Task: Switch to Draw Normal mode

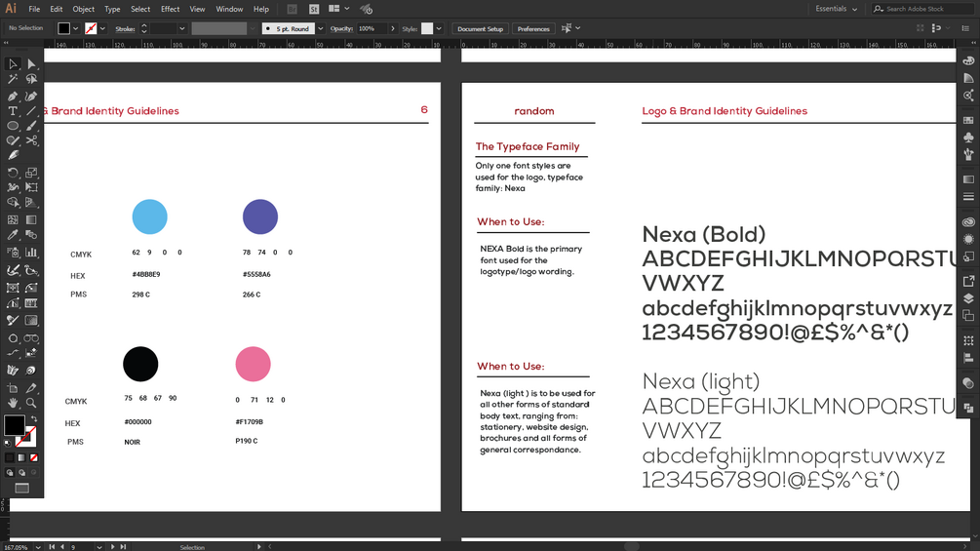Action: [x=10, y=473]
